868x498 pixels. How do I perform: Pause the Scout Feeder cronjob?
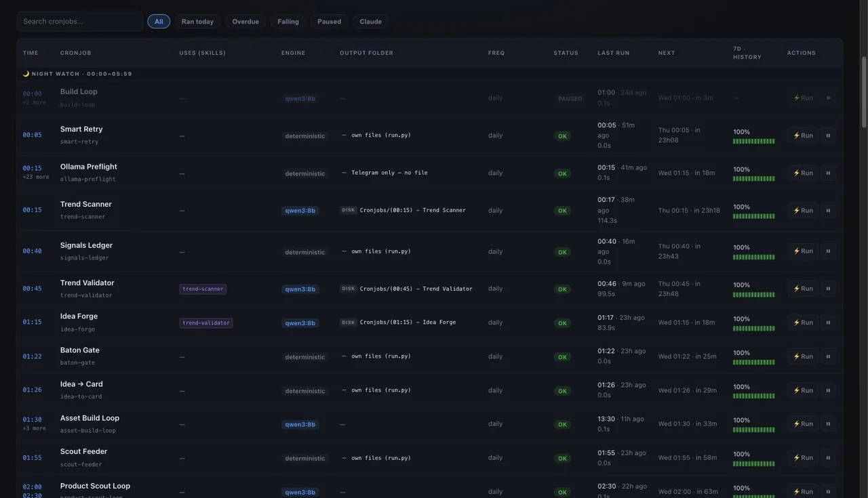pos(828,458)
